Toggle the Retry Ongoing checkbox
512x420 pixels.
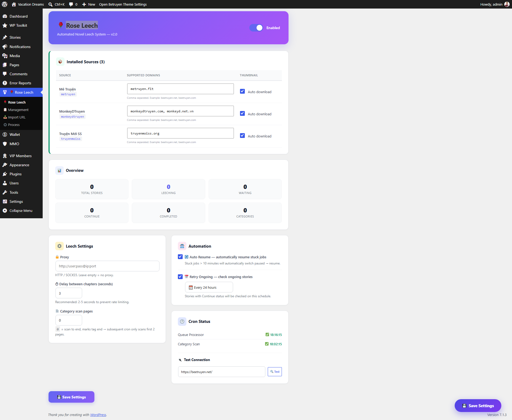[180, 276]
